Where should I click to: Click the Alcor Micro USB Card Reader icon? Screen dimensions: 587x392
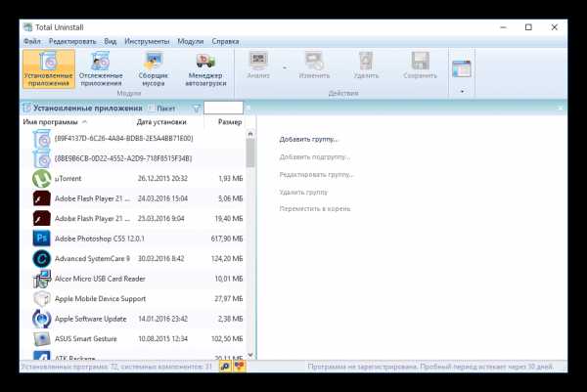[41, 279]
